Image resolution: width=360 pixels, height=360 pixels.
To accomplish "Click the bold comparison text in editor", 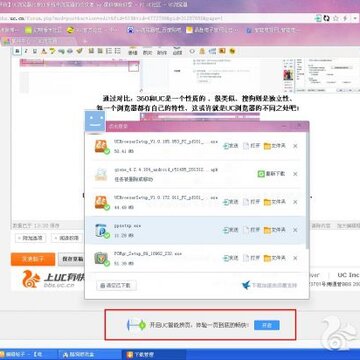I will pyautogui.click(x=198, y=103).
